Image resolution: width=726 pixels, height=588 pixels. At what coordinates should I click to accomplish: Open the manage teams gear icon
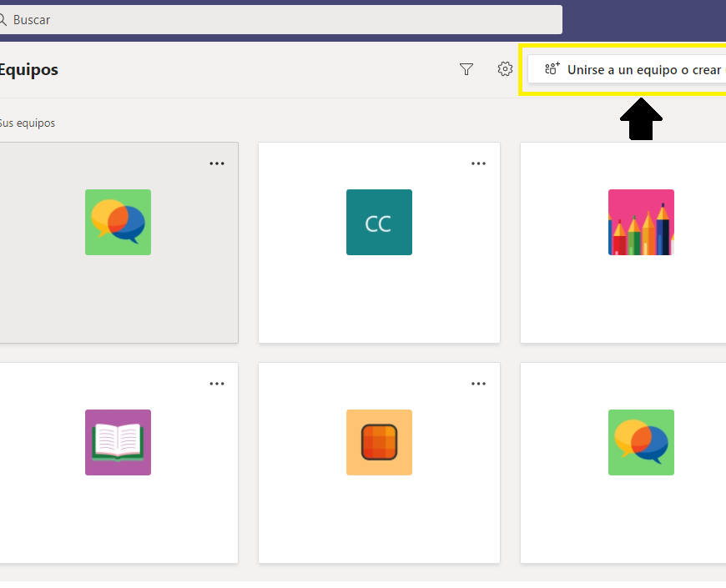[x=505, y=69]
